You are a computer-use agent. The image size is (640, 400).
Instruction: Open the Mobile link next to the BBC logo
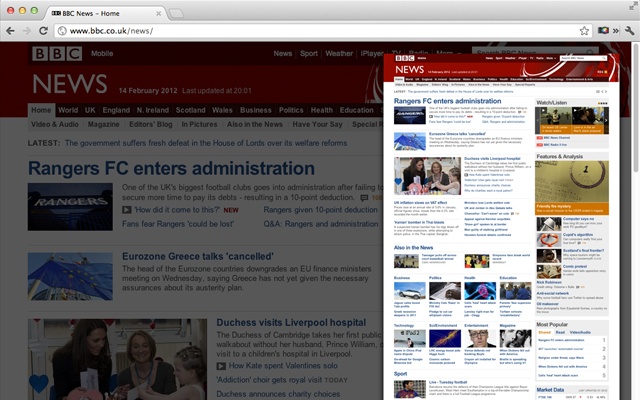pos(102,53)
